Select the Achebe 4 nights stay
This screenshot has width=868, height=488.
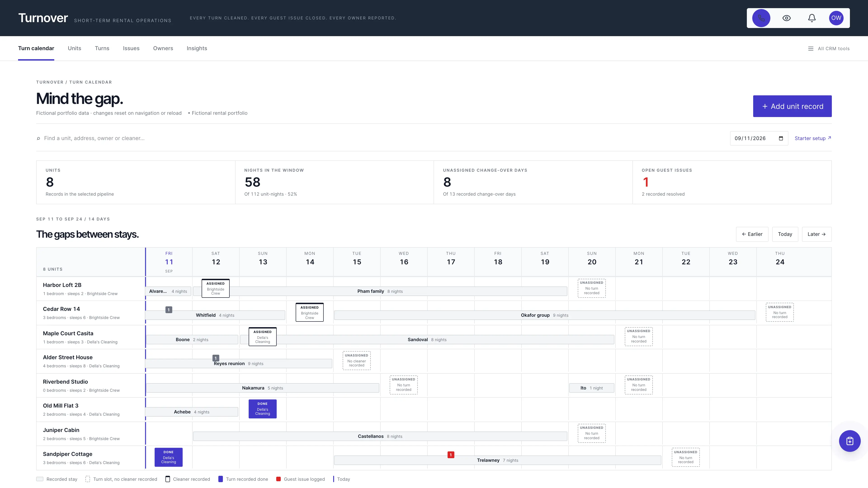[192, 412]
